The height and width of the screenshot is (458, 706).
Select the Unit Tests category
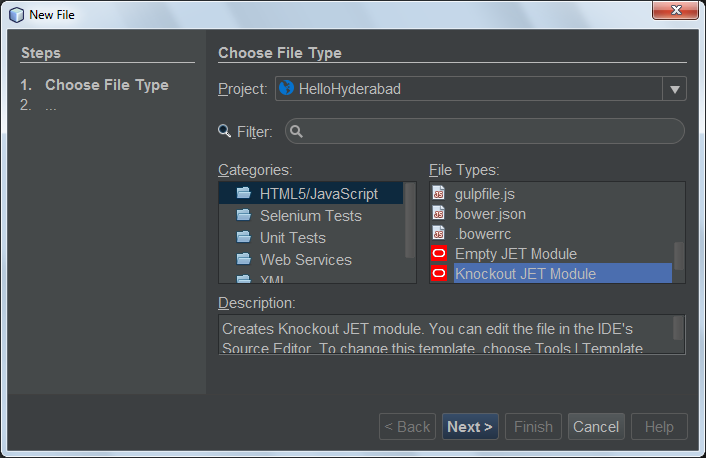point(292,237)
